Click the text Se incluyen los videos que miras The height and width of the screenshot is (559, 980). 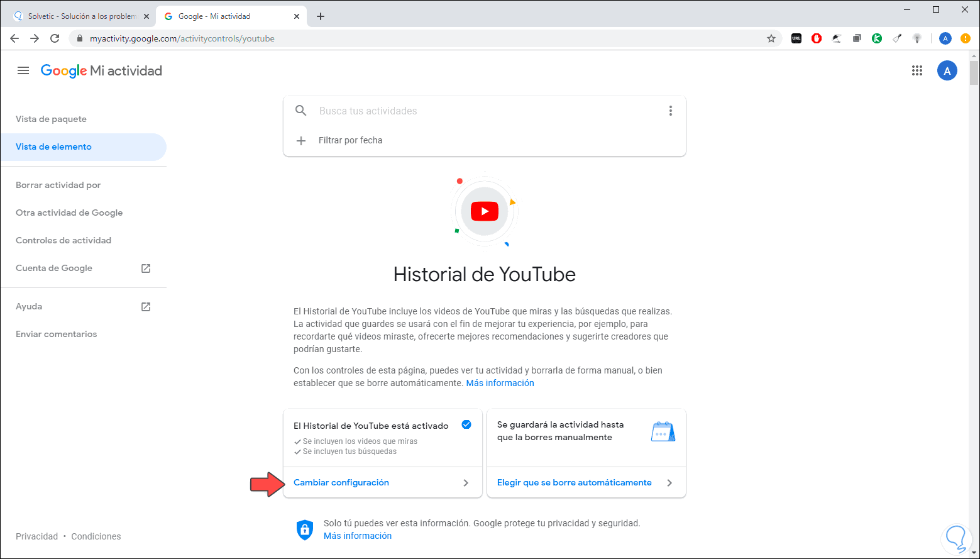(x=360, y=441)
